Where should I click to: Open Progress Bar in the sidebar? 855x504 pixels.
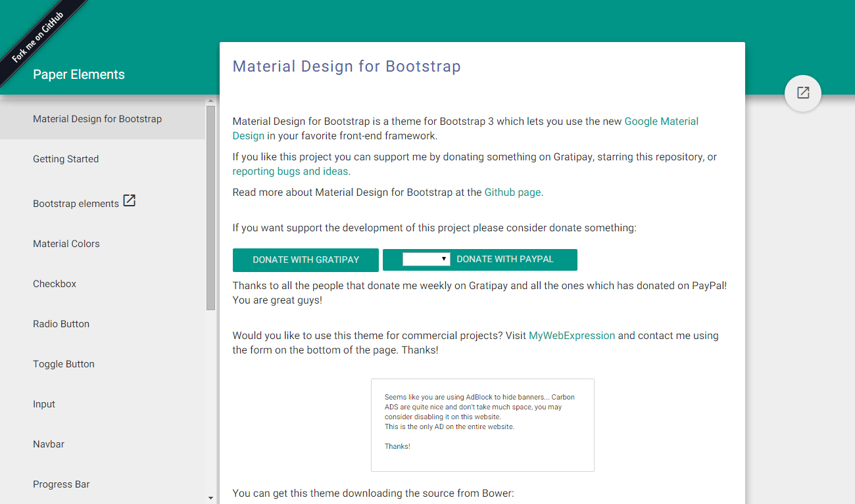tap(103, 484)
